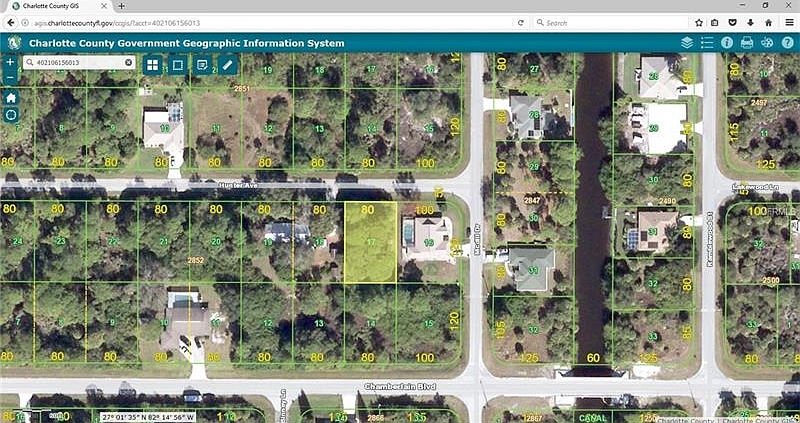Click block number 2490 label
Image resolution: width=800 pixels, height=423 pixels.
667,201
